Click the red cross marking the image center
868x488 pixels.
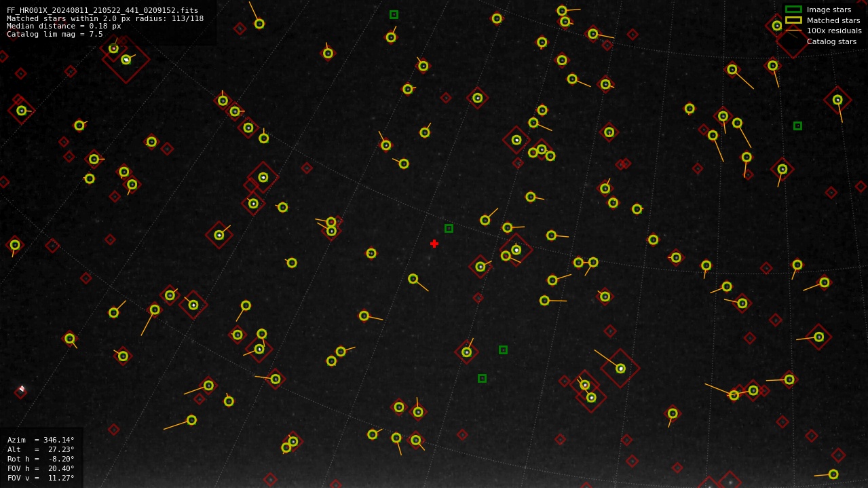pyautogui.click(x=434, y=244)
